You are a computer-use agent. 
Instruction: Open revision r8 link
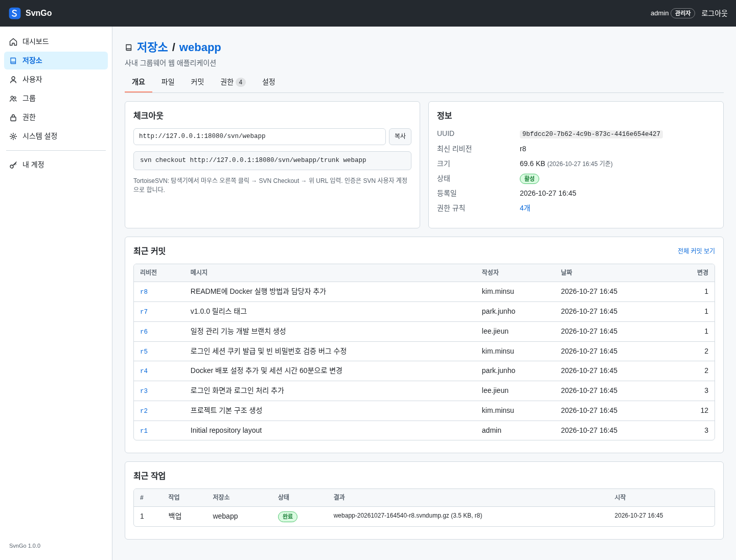coord(144,292)
